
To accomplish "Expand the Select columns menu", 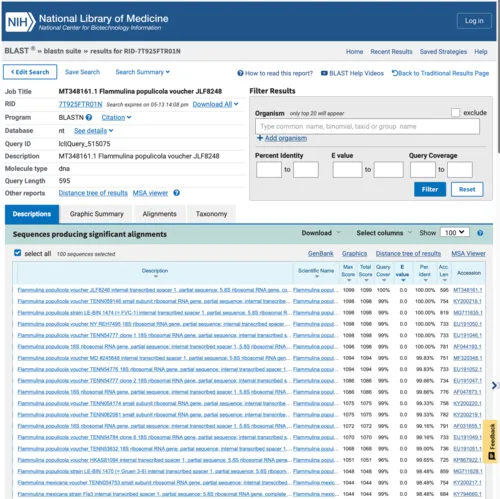I will (384, 233).
